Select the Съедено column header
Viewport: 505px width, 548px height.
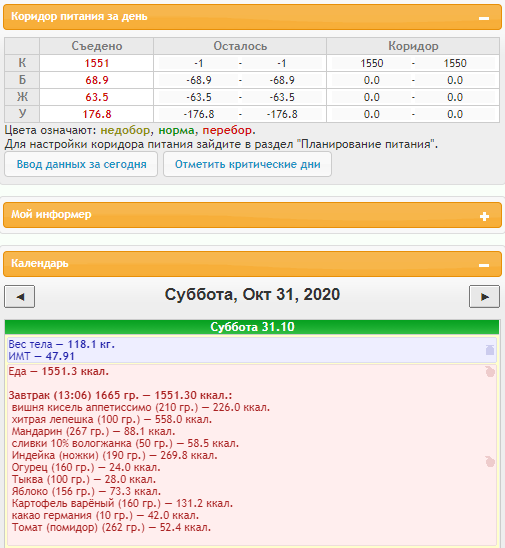(96, 46)
